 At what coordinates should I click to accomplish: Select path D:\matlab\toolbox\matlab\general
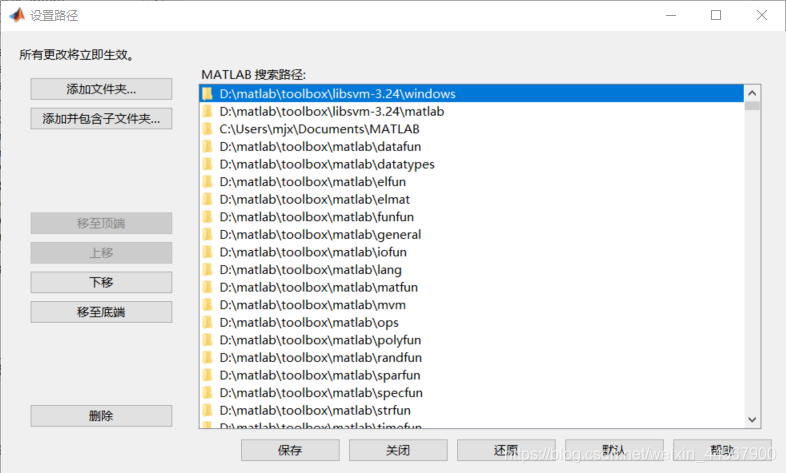[x=472, y=234]
